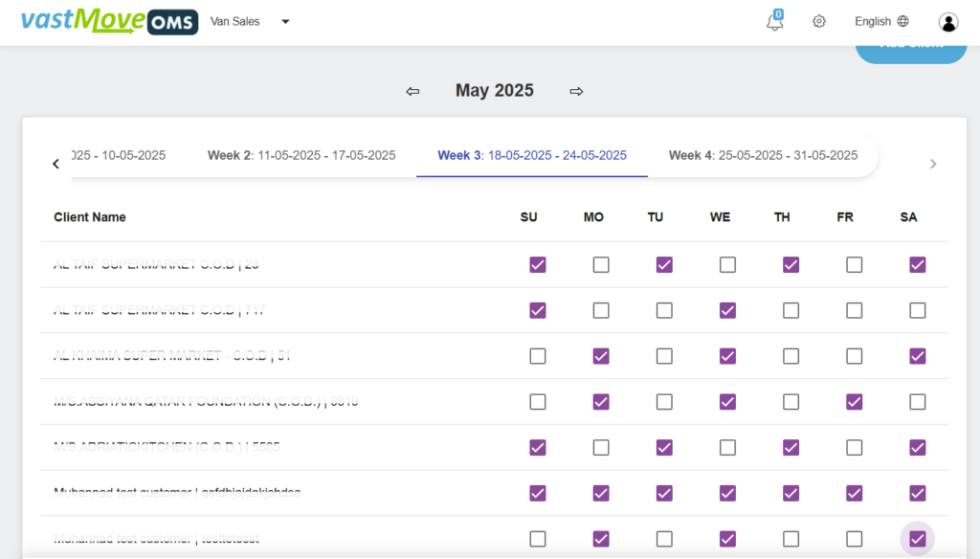Click the vastMove OMS logo
The image size is (980, 559).
109,21
